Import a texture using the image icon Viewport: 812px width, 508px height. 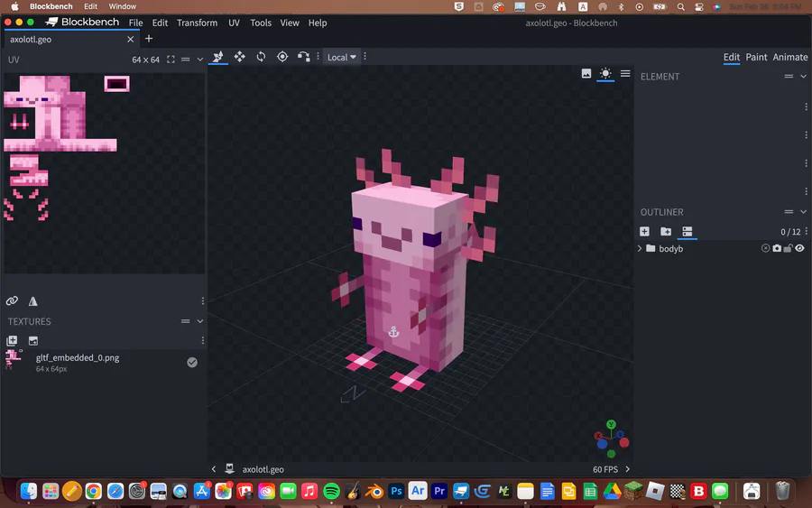pos(33,341)
